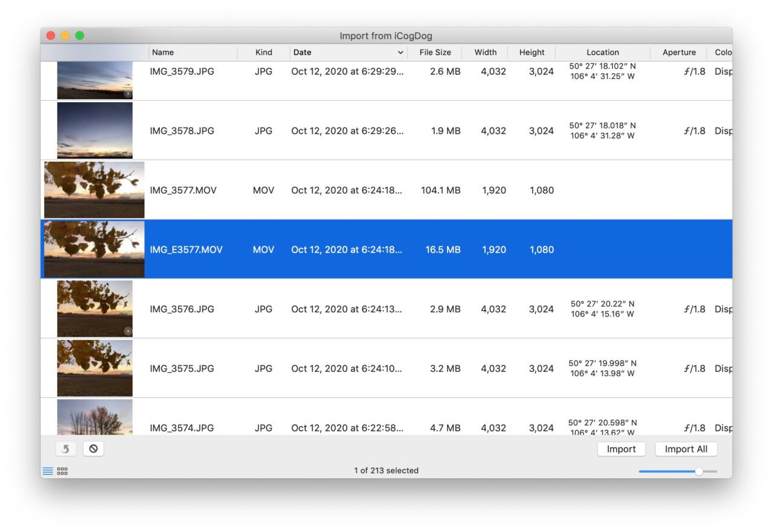
Task: Click the yellow minimize window button
Action: [x=65, y=36]
